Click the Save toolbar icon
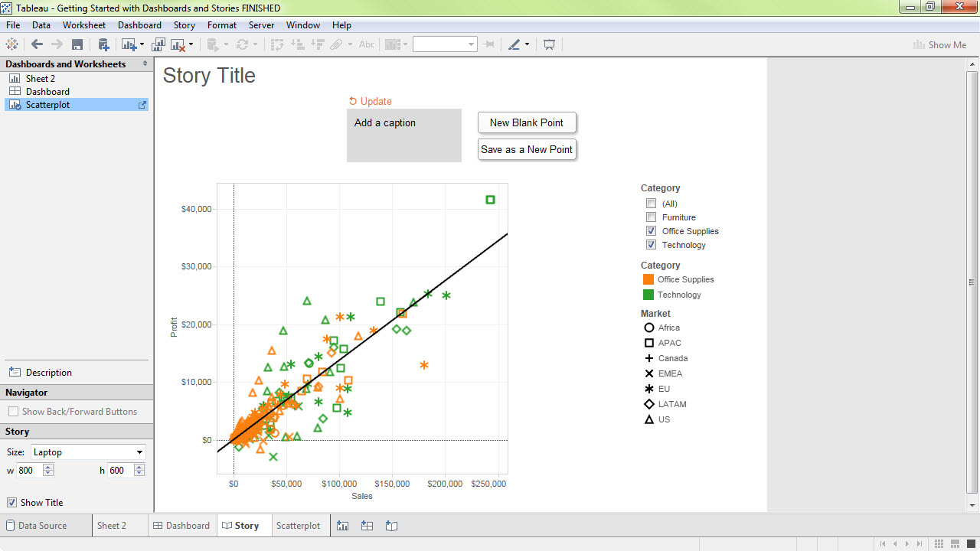 (x=77, y=44)
